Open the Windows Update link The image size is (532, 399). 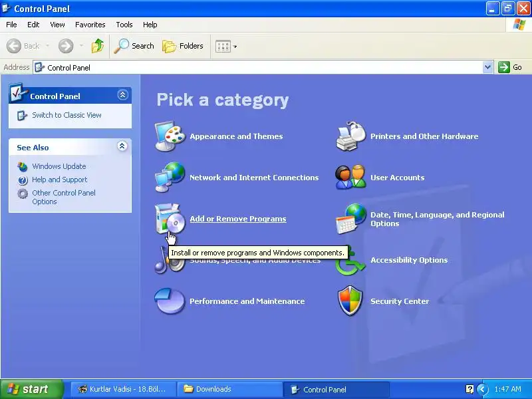[59, 166]
